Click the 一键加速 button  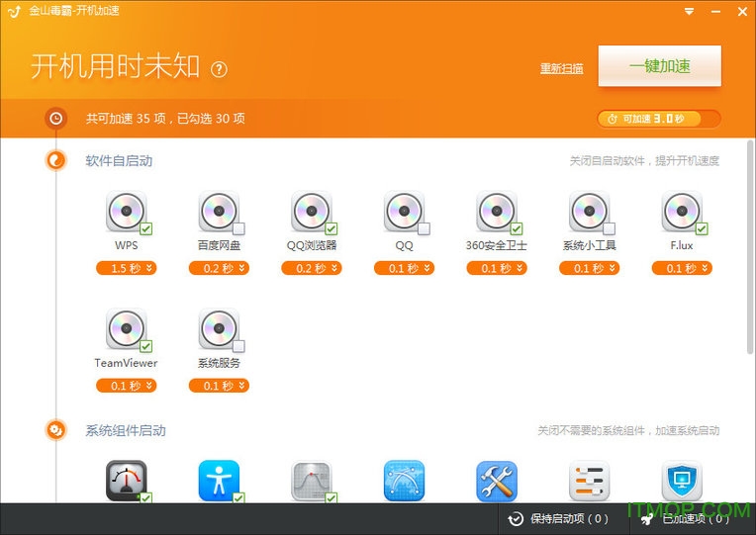(660, 66)
